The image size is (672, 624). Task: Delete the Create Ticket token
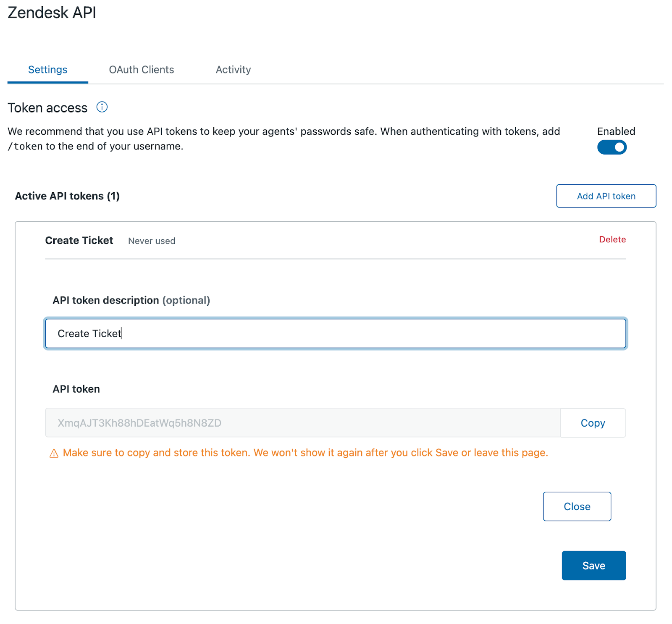click(x=612, y=239)
